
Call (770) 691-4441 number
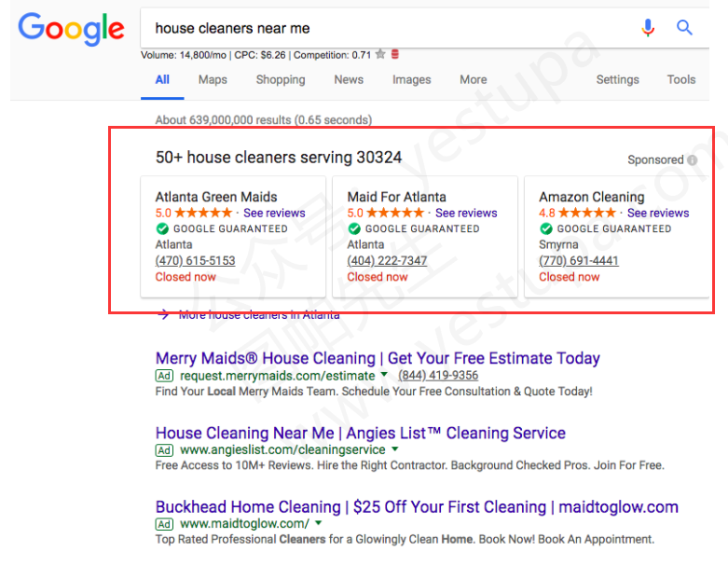coord(579,260)
